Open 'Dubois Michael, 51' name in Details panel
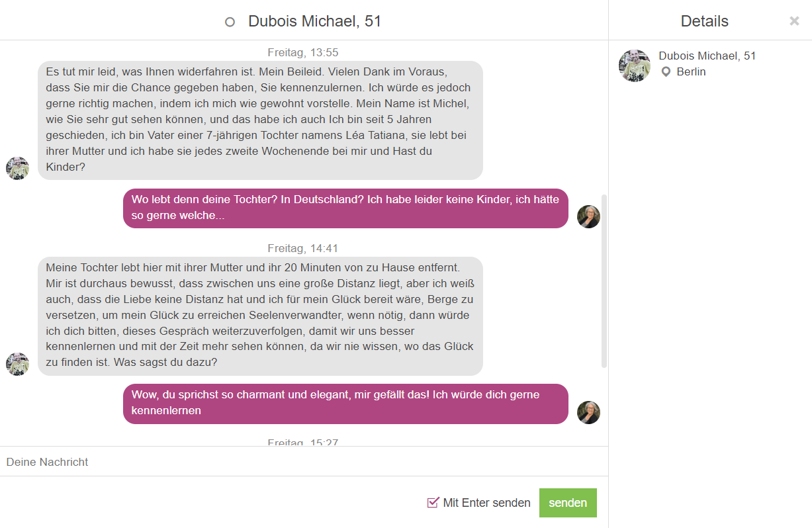 [707, 56]
